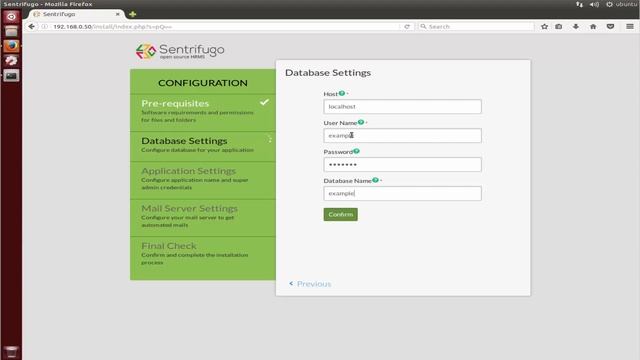
Task: Open the bookmarks list icon
Action: [x=559, y=27]
